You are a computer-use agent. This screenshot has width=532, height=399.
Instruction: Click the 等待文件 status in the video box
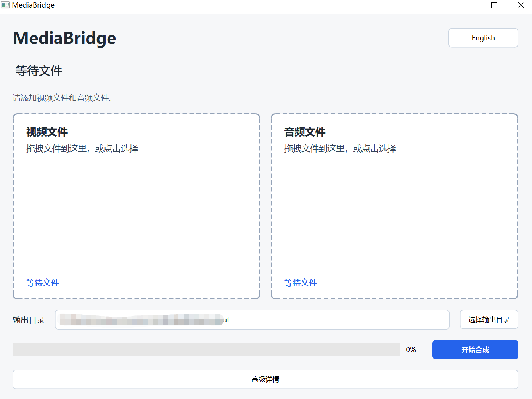click(43, 283)
